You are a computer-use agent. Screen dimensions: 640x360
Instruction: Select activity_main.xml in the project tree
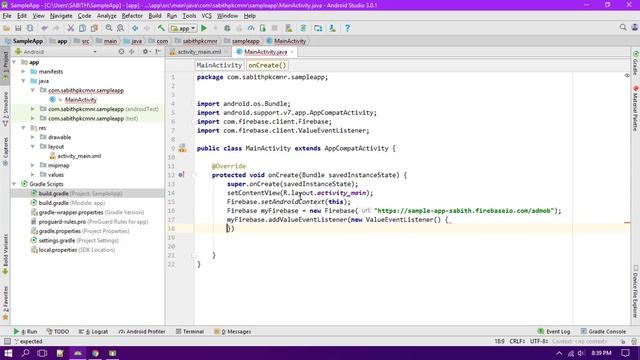click(x=79, y=156)
